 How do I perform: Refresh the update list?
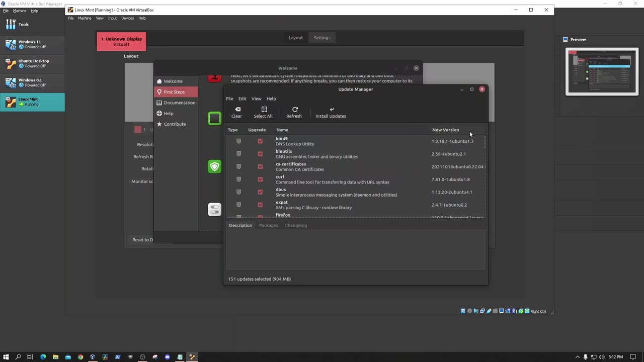pos(294,113)
